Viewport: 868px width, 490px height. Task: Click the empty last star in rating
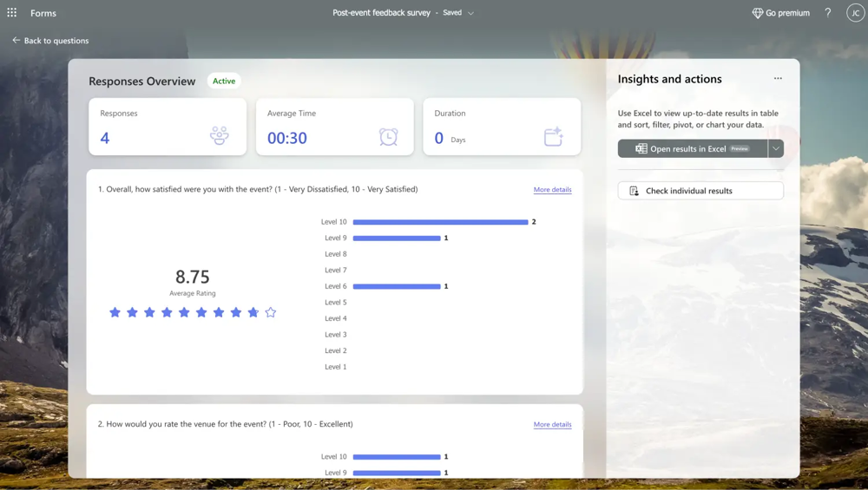coord(271,312)
